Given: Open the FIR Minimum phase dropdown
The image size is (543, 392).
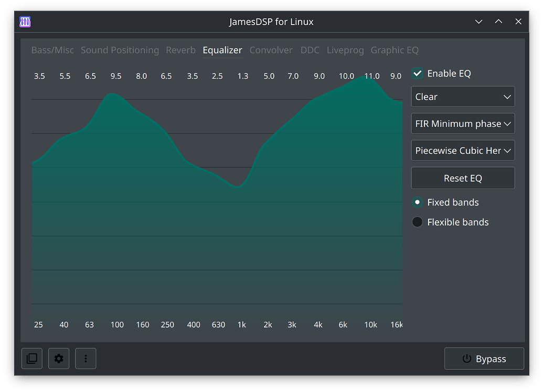Looking at the screenshot, I should click(x=463, y=123).
